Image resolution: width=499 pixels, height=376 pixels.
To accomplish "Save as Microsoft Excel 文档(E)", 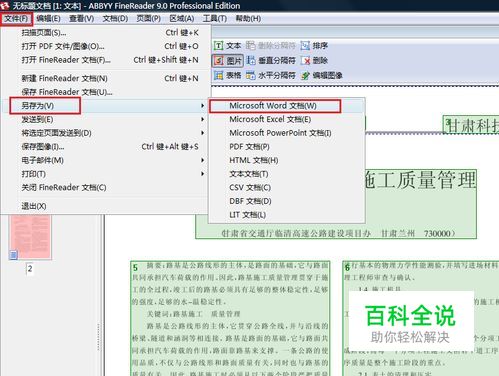I will click(x=287, y=119).
